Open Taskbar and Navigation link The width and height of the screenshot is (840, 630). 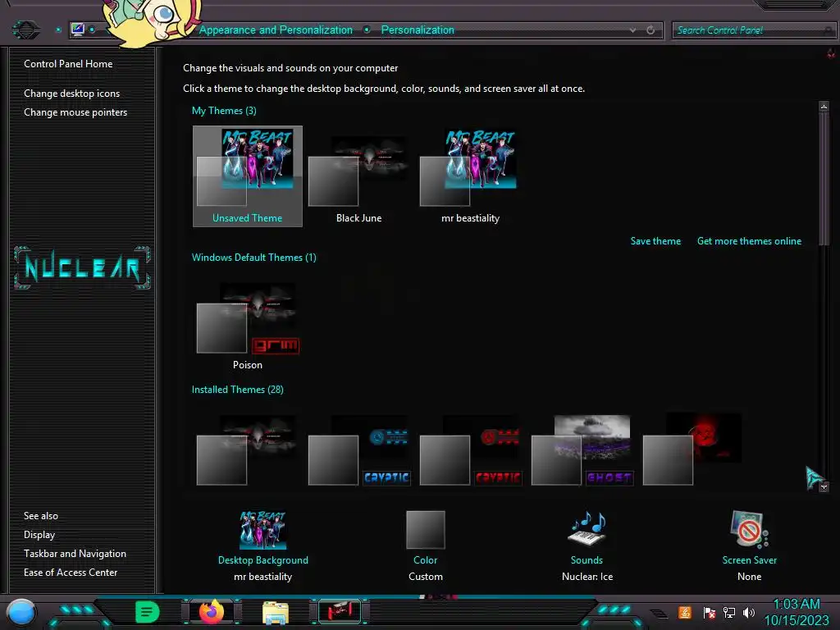point(75,554)
